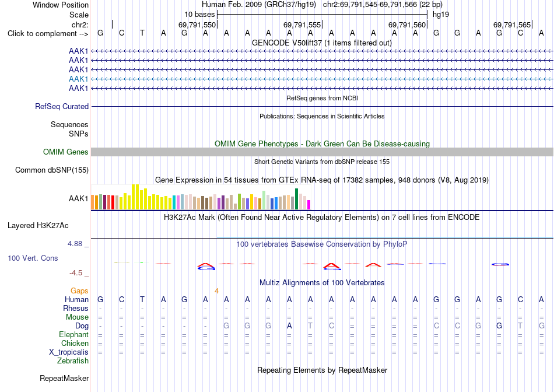
Task: Click the Sequences publications track label
Action: pyautogui.click(x=69, y=124)
